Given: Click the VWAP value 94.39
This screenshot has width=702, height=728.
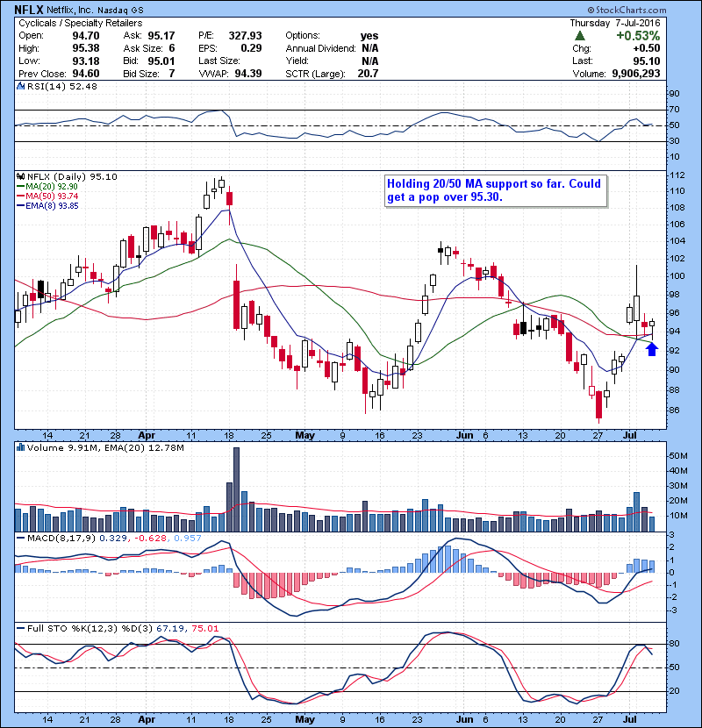Looking at the screenshot, I should [x=248, y=74].
